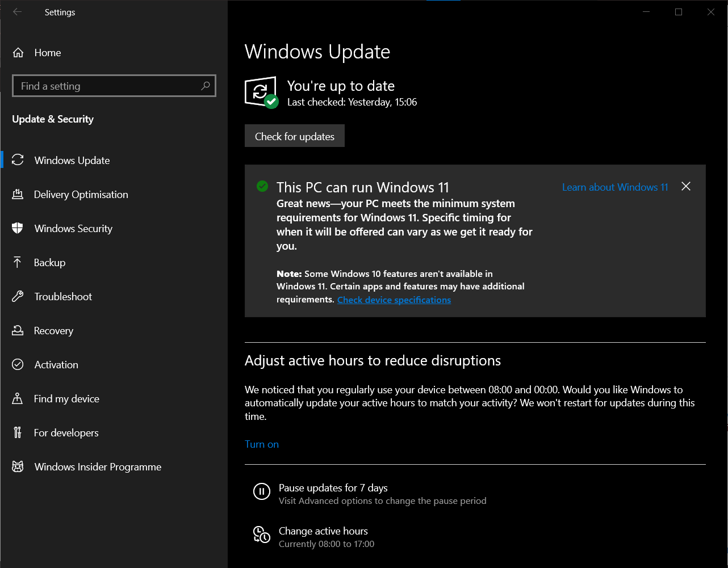Click Check for updates button
The image size is (728, 568).
tap(295, 136)
